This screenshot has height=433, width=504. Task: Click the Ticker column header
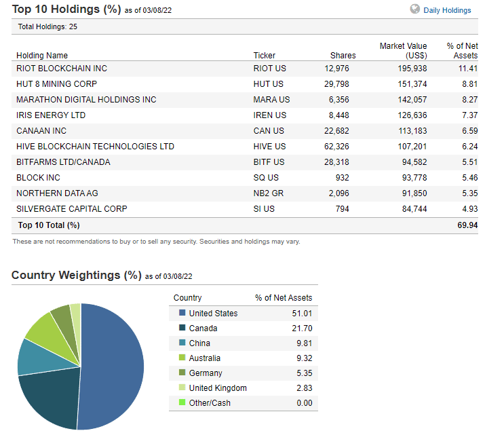pos(265,56)
